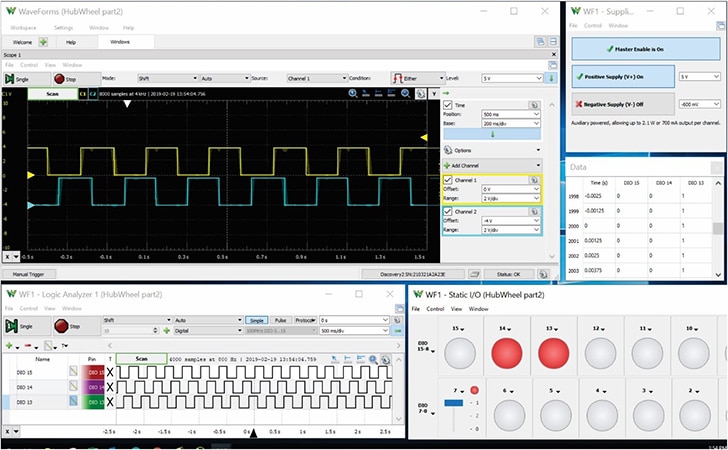Click the Manual Trigger button

click(x=27, y=273)
